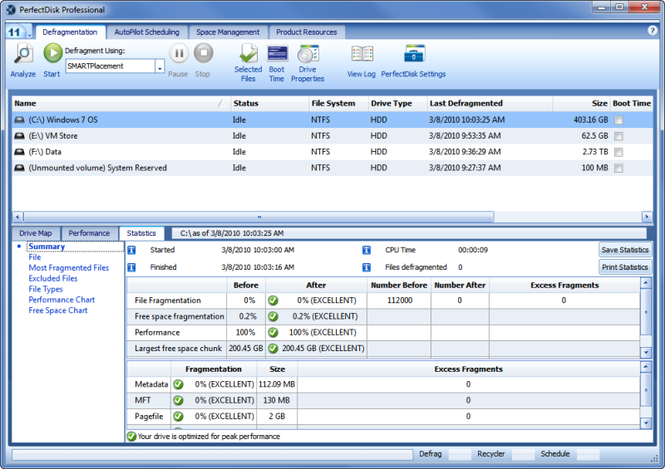The image size is (665, 469).
Task: Toggle Boot Time checkbox for System Reserved
Action: (619, 168)
